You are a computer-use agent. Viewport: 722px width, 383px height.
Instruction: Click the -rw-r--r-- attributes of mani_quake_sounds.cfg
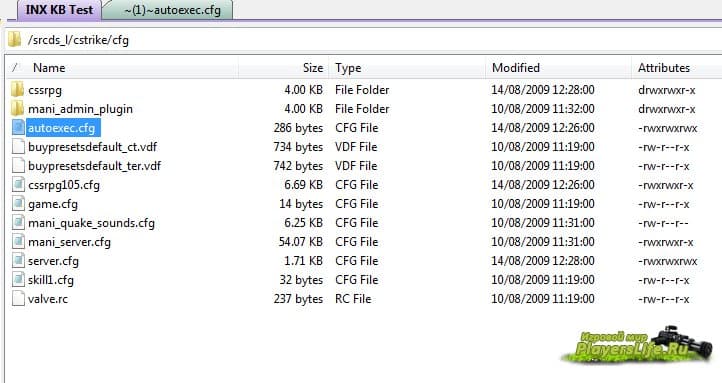point(663,223)
